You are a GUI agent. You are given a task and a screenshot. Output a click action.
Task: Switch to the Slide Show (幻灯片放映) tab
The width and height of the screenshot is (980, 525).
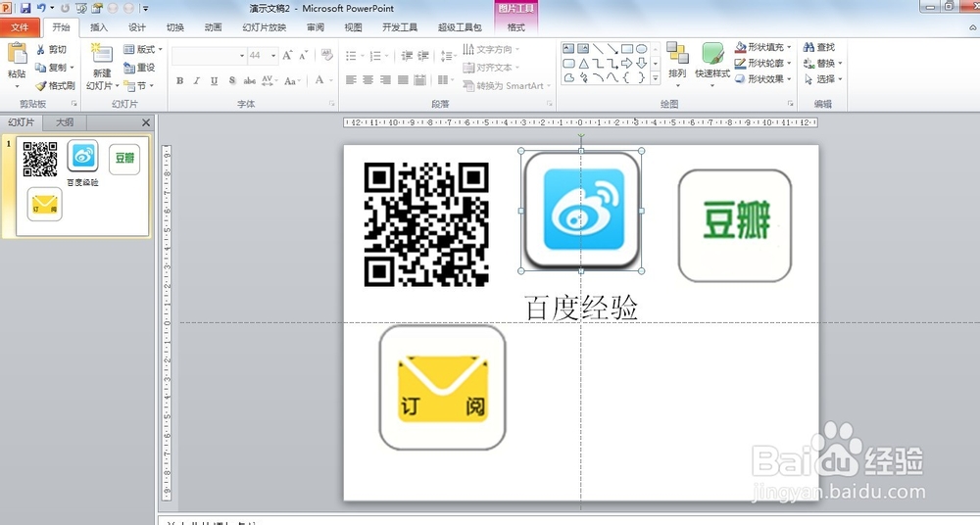coord(265,26)
